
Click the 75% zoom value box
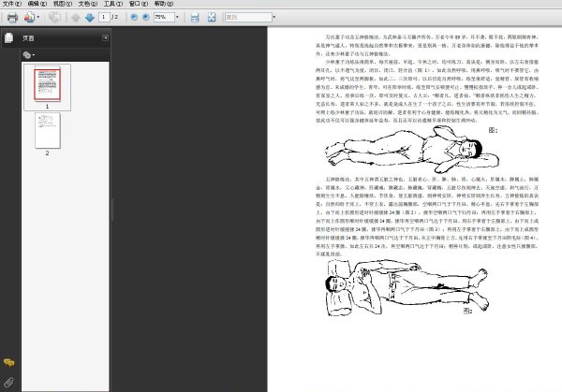164,17
